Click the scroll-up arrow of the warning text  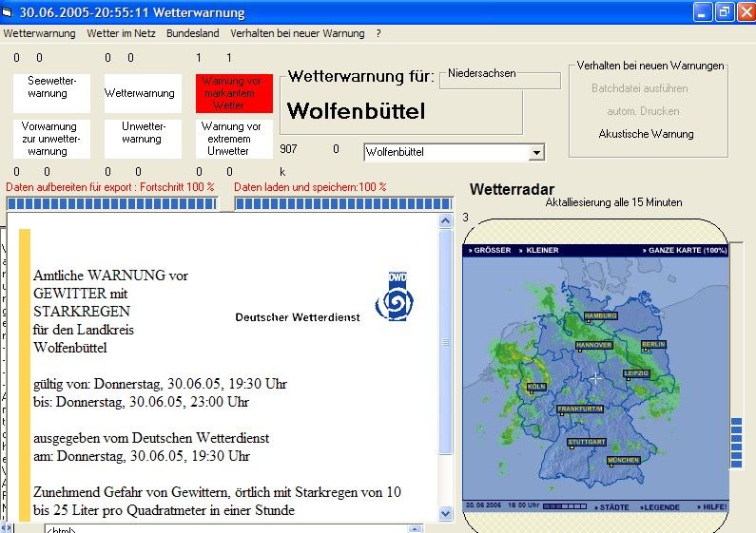(x=446, y=220)
